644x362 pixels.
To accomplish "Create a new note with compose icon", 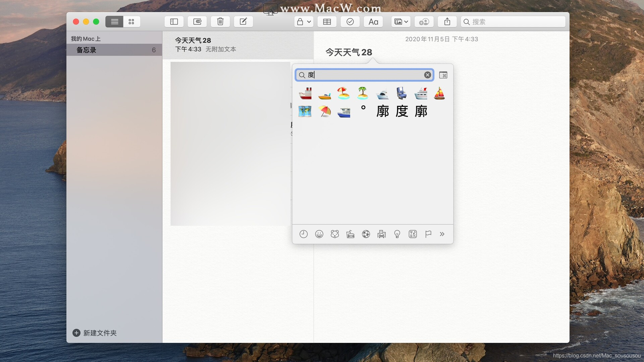I will click(x=243, y=22).
